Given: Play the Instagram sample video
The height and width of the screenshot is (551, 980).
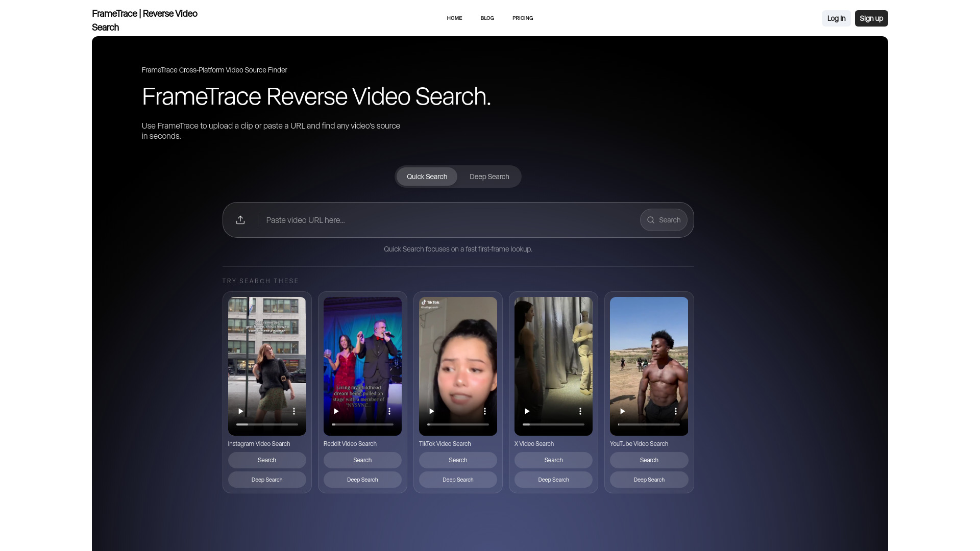Looking at the screenshot, I should (240, 411).
